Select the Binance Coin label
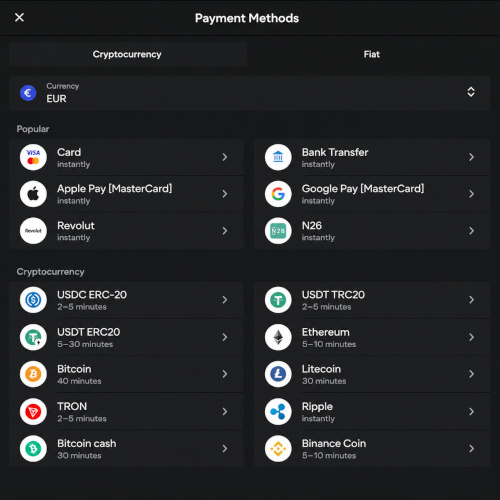The height and width of the screenshot is (500, 500). point(334,443)
